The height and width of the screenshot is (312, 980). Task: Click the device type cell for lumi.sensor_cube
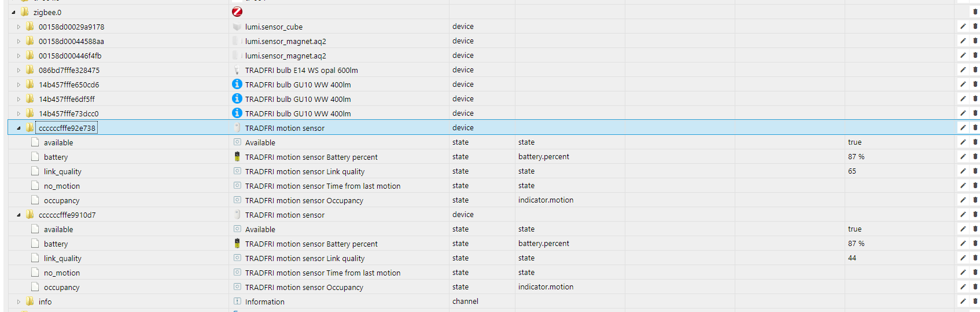click(x=482, y=26)
